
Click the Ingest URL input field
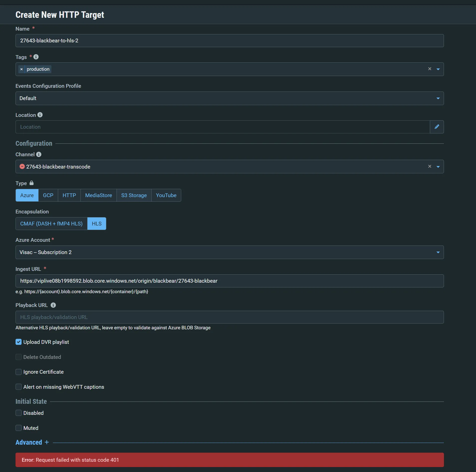(x=230, y=281)
